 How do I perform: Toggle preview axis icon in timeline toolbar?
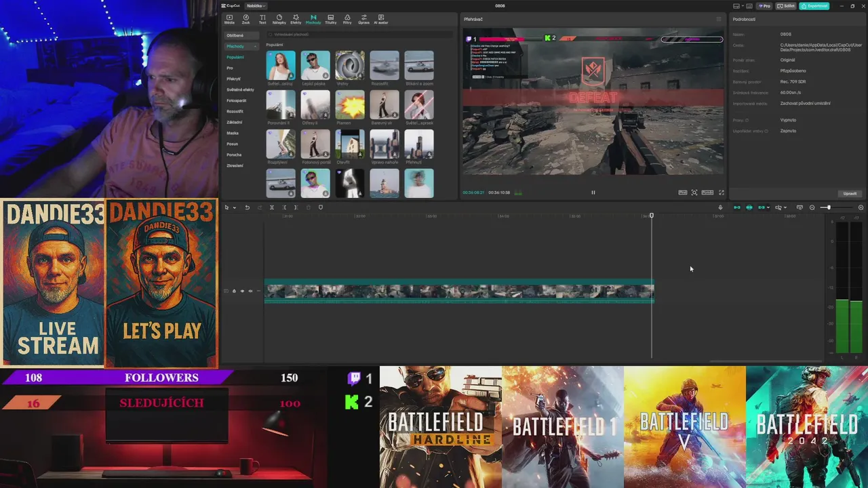(778, 207)
